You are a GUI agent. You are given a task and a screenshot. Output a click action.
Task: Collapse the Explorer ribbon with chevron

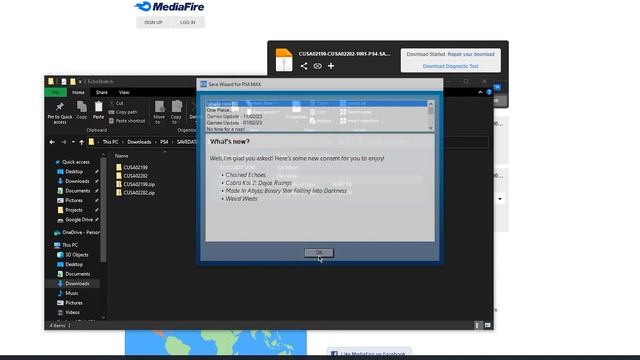tap(480, 92)
